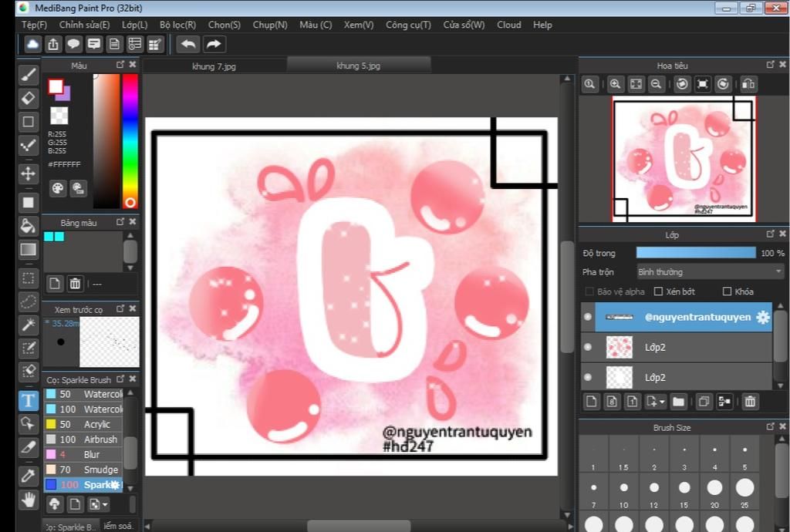Select the Brush tool in left toolbar
790x532 pixels.
(x=29, y=75)
